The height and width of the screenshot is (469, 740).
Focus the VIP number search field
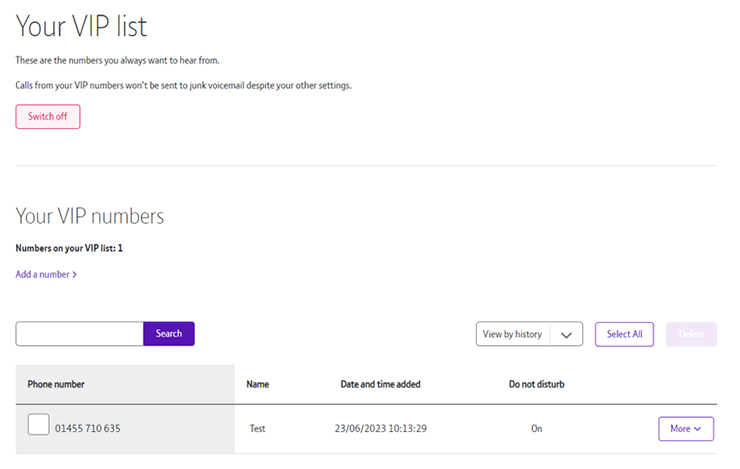(x=80, y=334)
